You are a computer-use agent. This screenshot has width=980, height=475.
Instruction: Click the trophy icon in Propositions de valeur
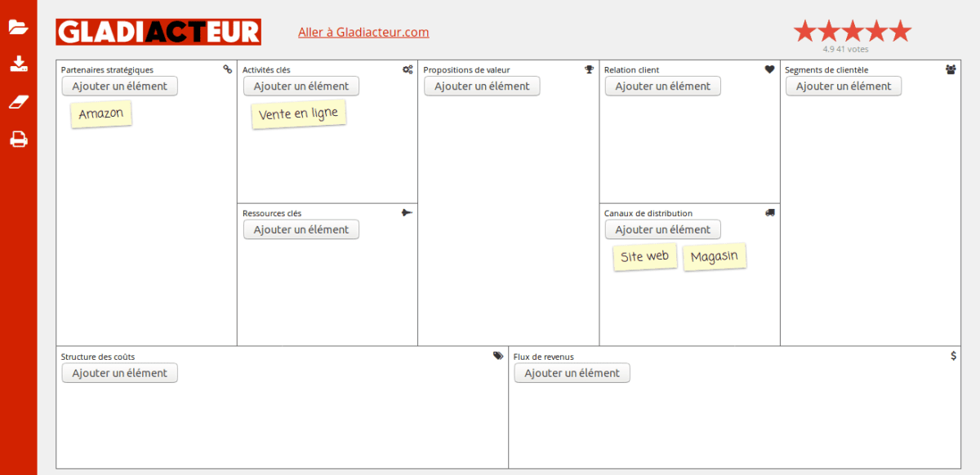click(589, 69)
